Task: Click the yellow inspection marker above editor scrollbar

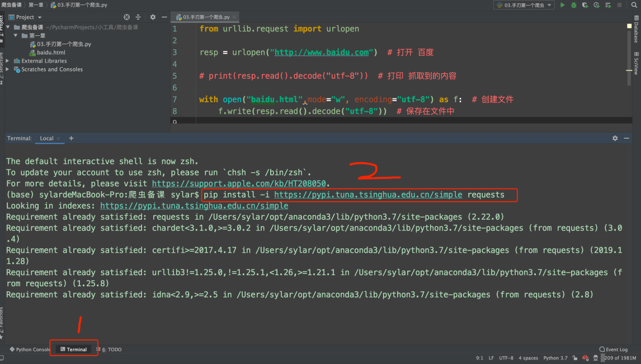Action: 629,26
